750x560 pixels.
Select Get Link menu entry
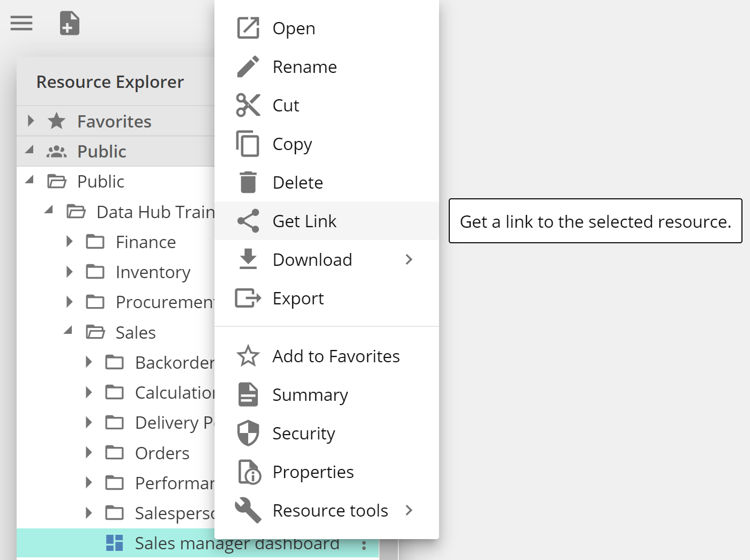[x=326, y=221]
